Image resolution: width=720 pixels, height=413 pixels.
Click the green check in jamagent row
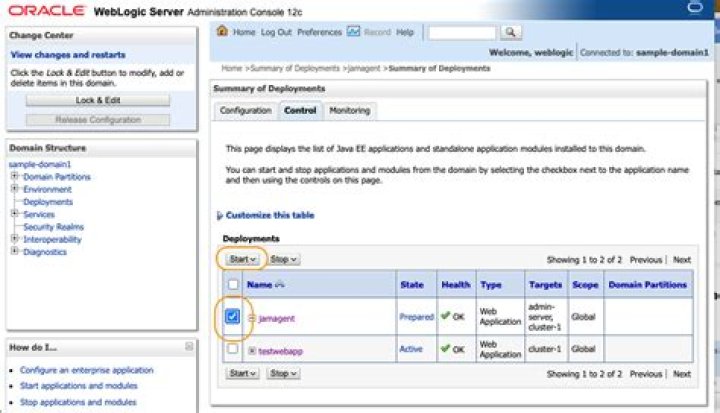click(x=445, y=316)
